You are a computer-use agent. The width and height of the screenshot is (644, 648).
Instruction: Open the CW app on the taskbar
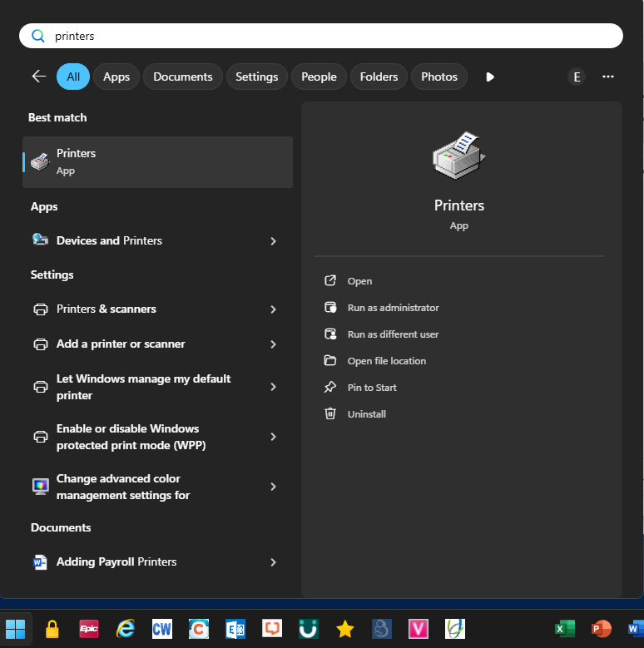click(162, 629)
